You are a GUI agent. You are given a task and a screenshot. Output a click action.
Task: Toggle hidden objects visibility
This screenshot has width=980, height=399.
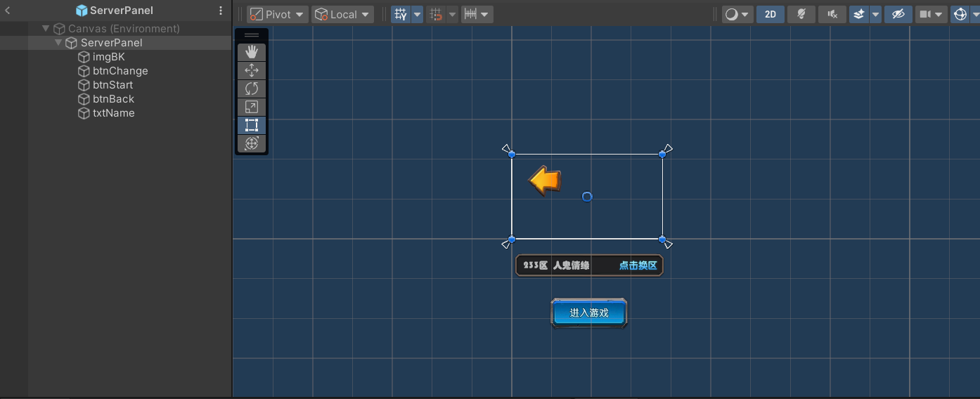(898, 14)
